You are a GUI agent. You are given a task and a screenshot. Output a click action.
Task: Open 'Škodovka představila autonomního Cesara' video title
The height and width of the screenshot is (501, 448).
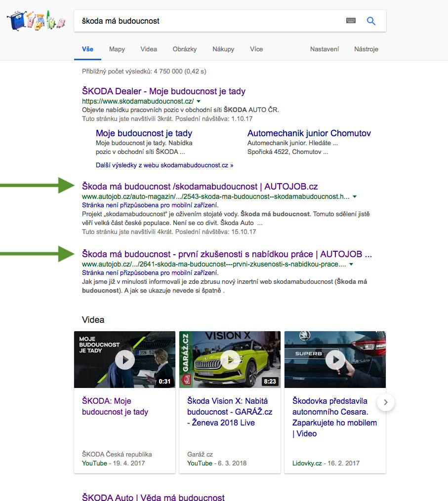click(x=334, y=417)
